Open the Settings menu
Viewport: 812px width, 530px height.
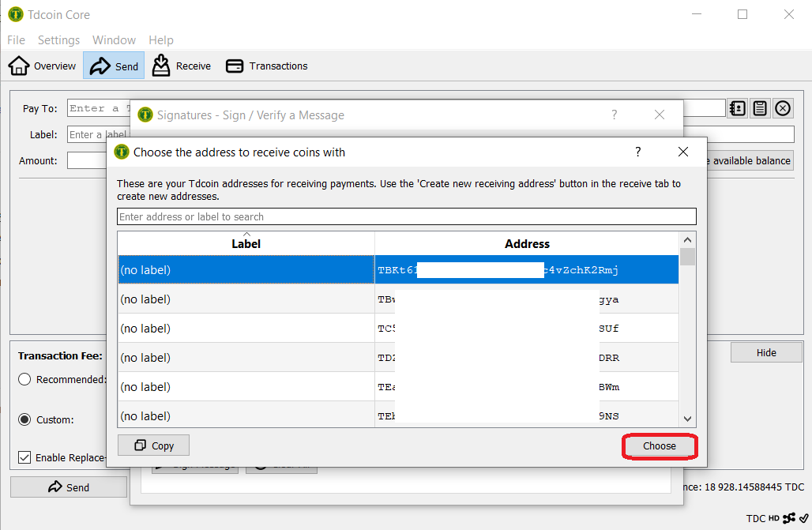(x=58, y=40)
